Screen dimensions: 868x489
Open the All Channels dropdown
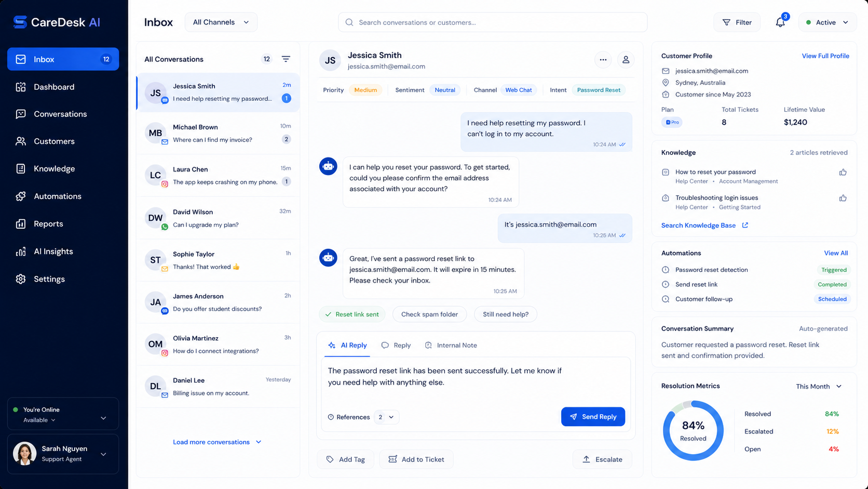(221, 22)
